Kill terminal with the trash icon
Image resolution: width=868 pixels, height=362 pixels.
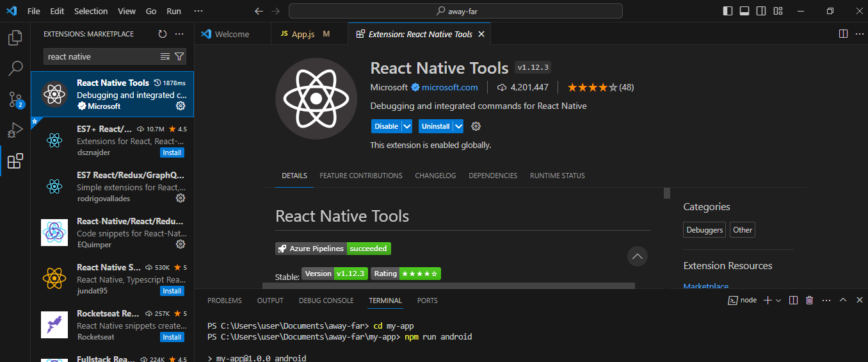[x=809, y=300]
